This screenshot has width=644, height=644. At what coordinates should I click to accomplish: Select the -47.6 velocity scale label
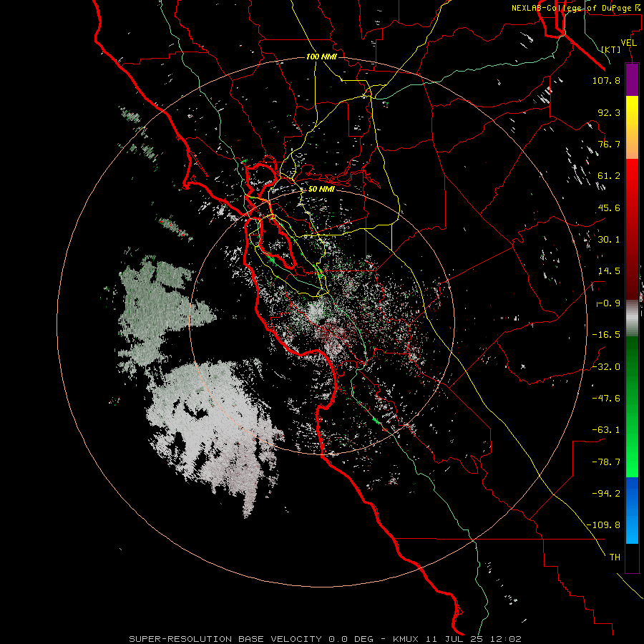pyautogui.click(x=606, y=398)
